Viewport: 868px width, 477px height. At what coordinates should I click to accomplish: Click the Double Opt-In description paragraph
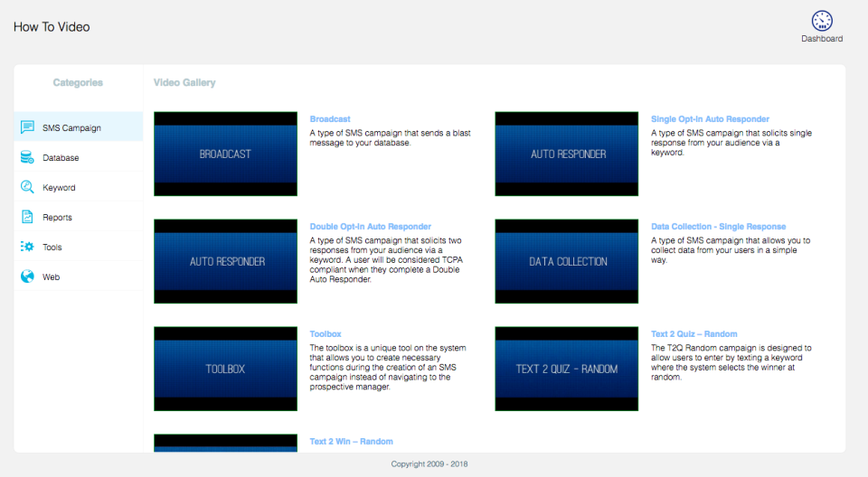386,260
